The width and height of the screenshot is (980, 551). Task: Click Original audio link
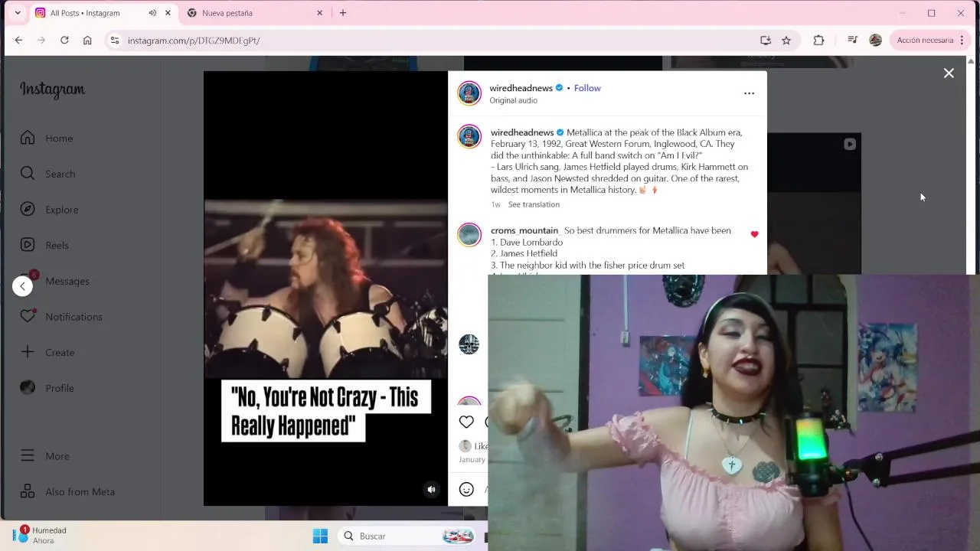[513, 100]
